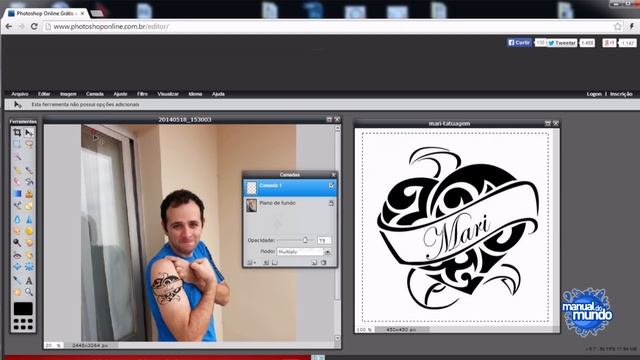This screenshot has height=360, width=640.
Task: Open the Modo blend mode dropdown
Action: pos(304,252)
